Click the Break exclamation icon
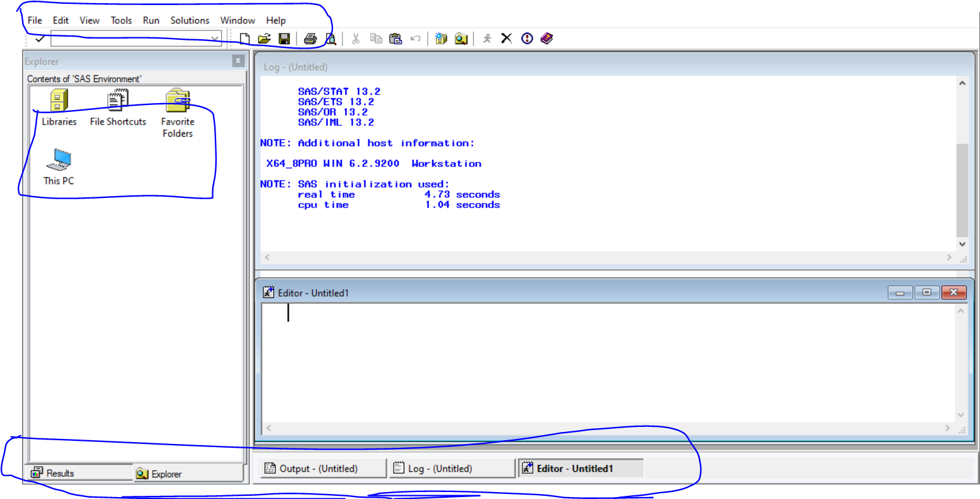The image size is (980, 499). [x=527, y=39]
